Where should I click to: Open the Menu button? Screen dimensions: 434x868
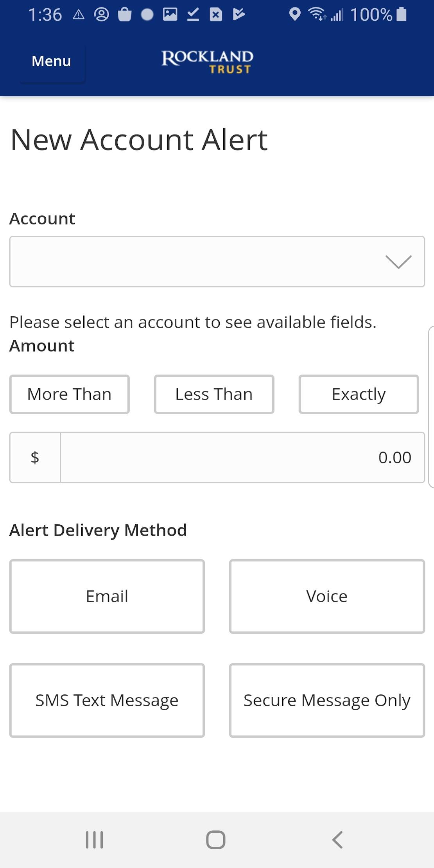pyautogui.click(x=52, y=61)
